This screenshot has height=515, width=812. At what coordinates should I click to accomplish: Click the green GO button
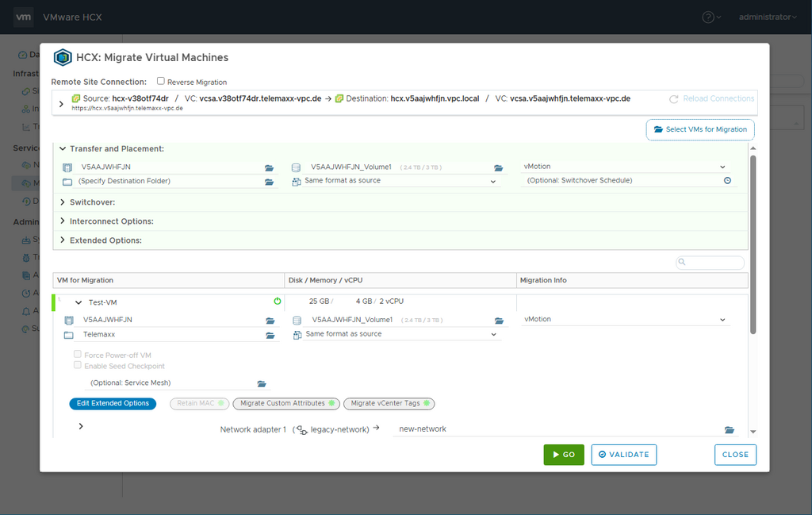point(563,455)
